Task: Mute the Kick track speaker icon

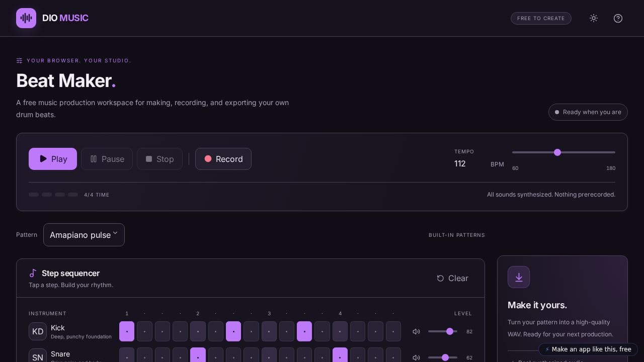Action: 416,331
